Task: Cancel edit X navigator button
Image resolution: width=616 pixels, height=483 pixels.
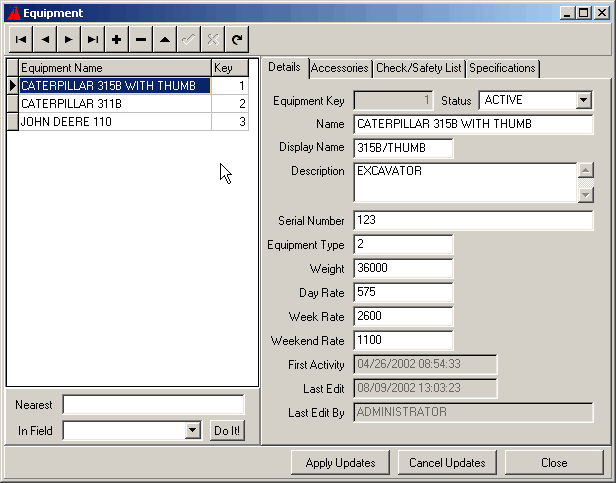Action: tap(213, 39)
